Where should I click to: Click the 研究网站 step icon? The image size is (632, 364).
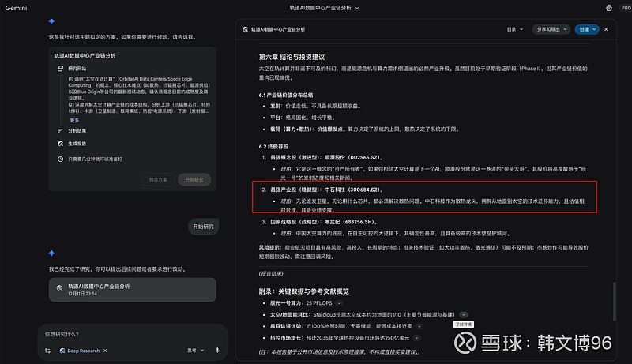(61, 69)
